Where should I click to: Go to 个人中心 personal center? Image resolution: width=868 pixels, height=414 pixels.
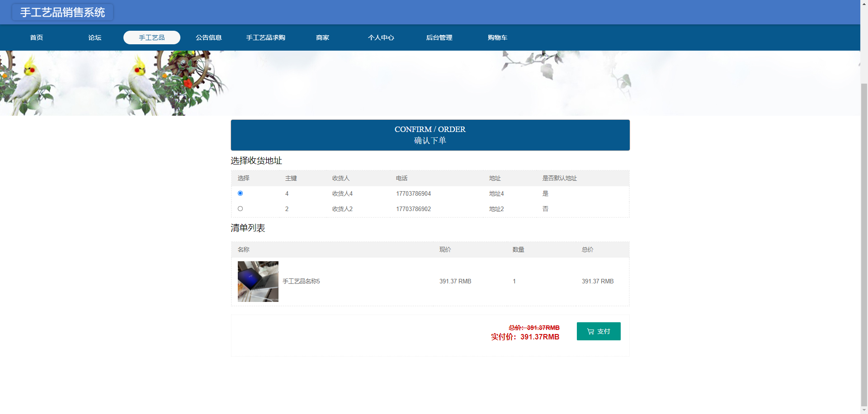tap(381, 38)
